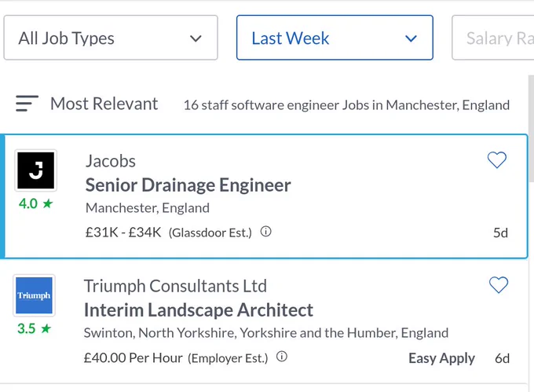Click the Triumph Consultants Ltd name
The height and width of the screenshot is (392, 534).
tap(175, 286)
